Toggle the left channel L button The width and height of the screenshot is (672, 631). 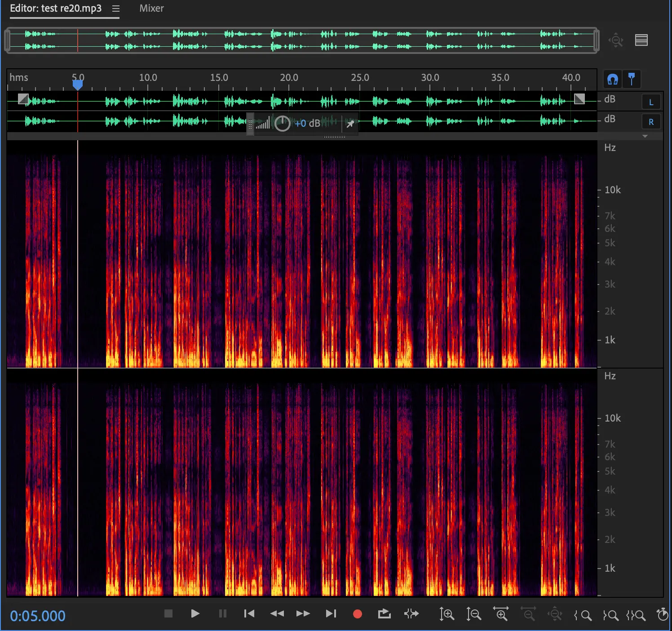651,102
